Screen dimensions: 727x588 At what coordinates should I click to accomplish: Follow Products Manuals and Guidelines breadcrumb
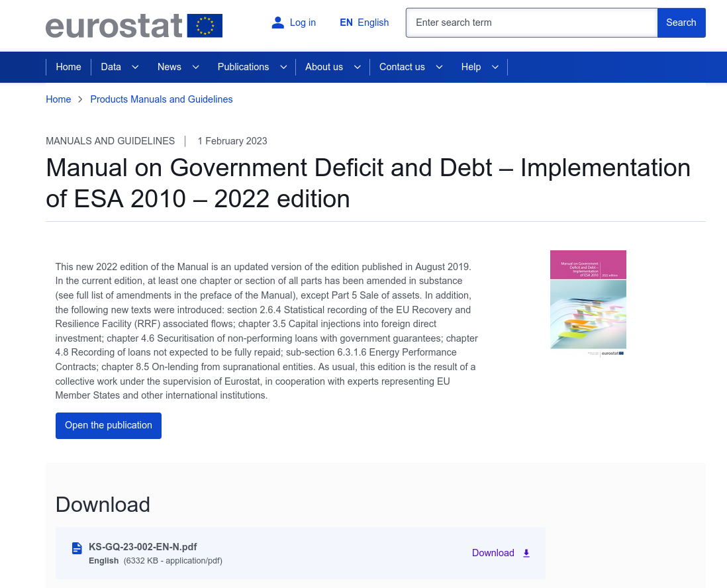[x=162, y=99]
